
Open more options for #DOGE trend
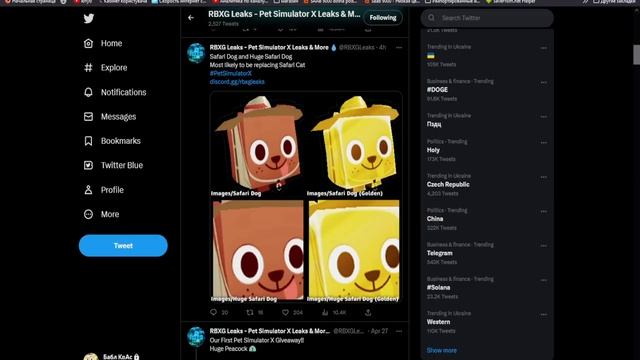pyautogui.click(x=544, y=82)
